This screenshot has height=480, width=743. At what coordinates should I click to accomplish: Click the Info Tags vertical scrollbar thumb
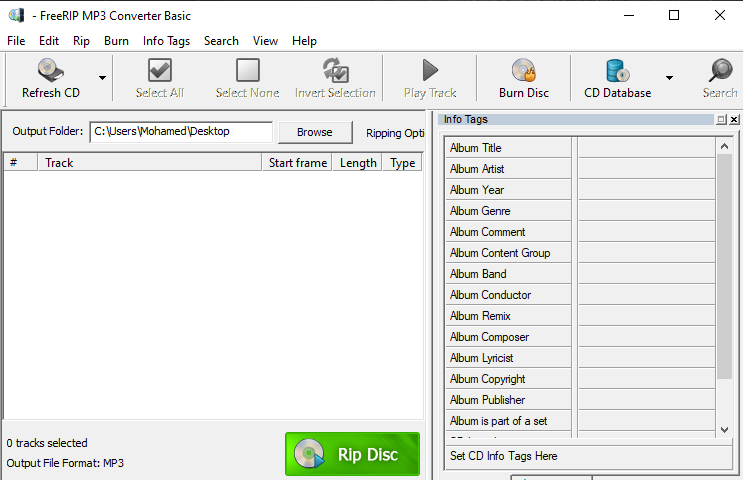click(x=724, y=266)
